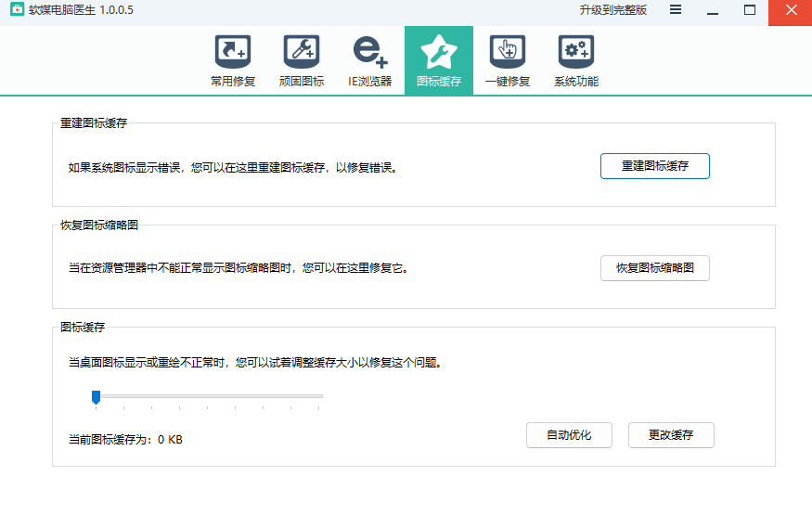Open the IE浏览器 repair icon
Image resolution: width=812 pixels, height=528 pixels.
click(x=369, y=50)
